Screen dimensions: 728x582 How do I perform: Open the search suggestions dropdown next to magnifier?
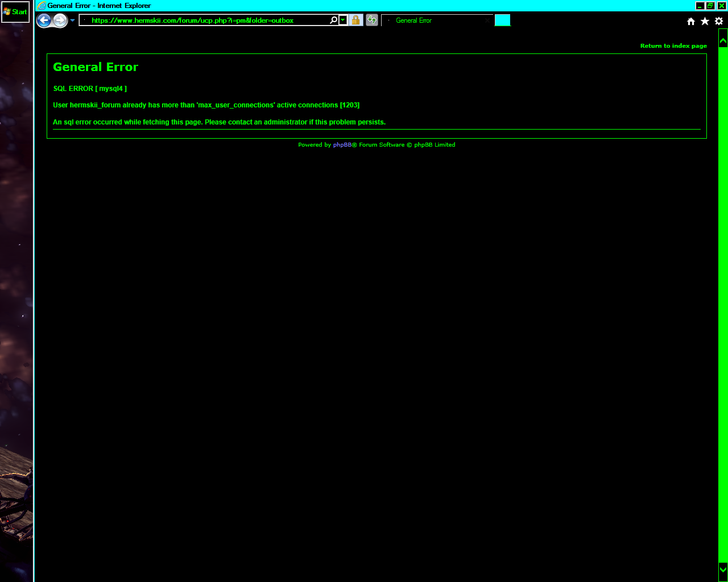[343, 19]
